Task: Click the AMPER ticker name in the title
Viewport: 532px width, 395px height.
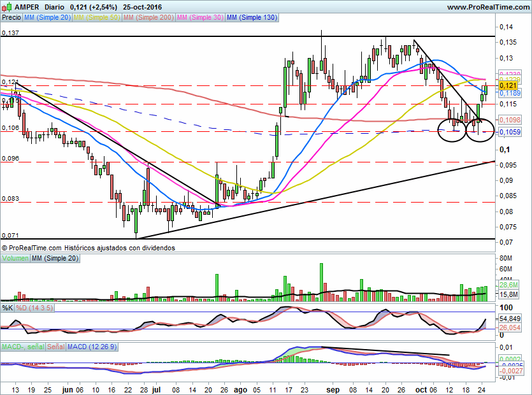Action: tap(27, 7)
